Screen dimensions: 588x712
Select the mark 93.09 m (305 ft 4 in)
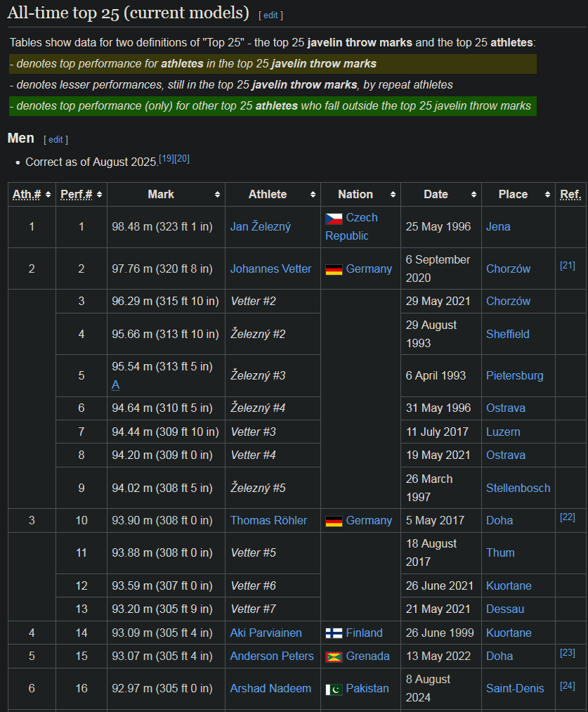[162, 633]
